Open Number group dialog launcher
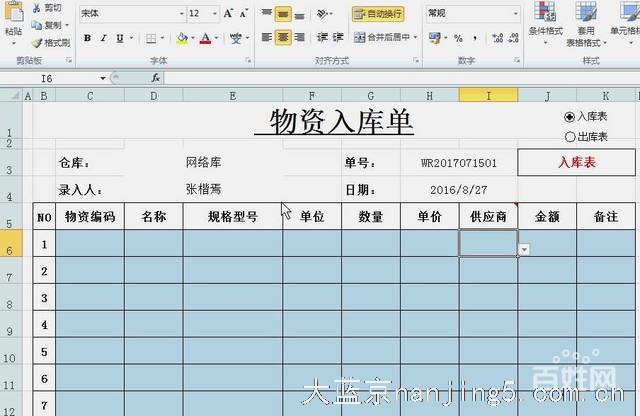Image resolution: width=640 pixels, height=416 pixels. (x=517, y=60)
